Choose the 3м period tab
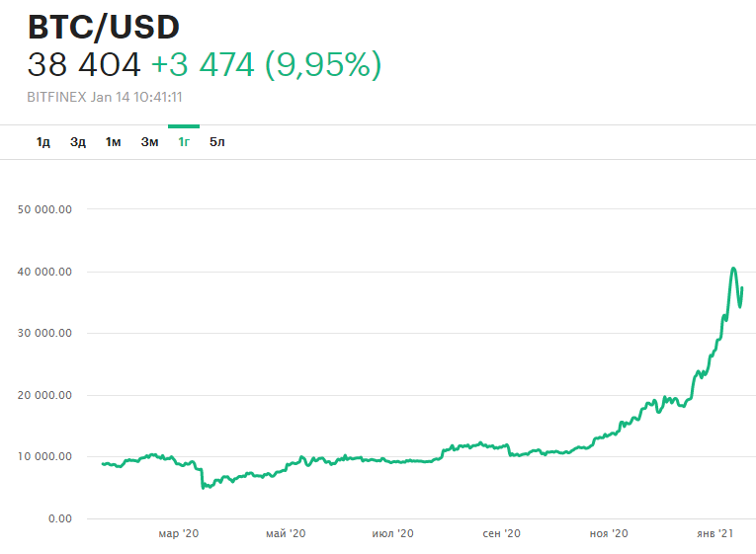This screenshot has width=756, height=554. pyautogui.click(x=149, y=142)
